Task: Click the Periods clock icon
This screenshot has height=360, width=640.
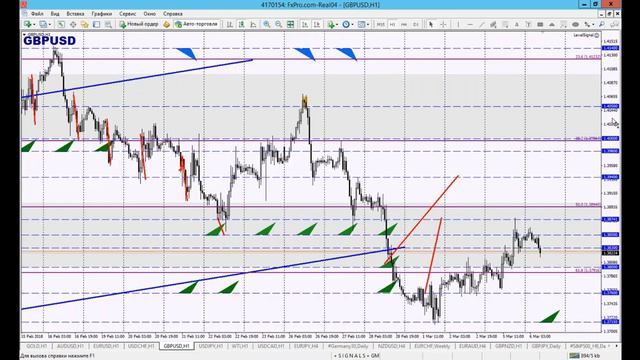Action: tap(346, 24)
